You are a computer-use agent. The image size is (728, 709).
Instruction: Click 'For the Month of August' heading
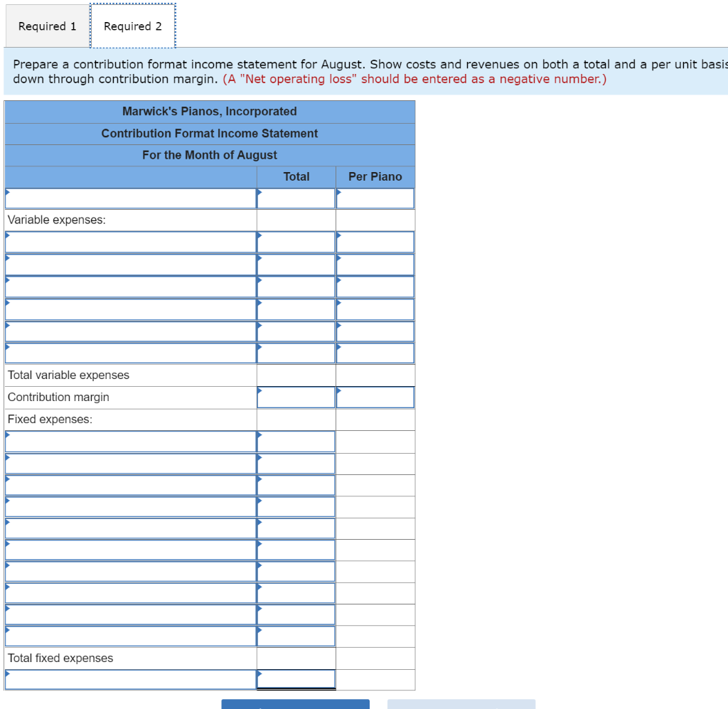pyautogui.click(x=210, y=155)
